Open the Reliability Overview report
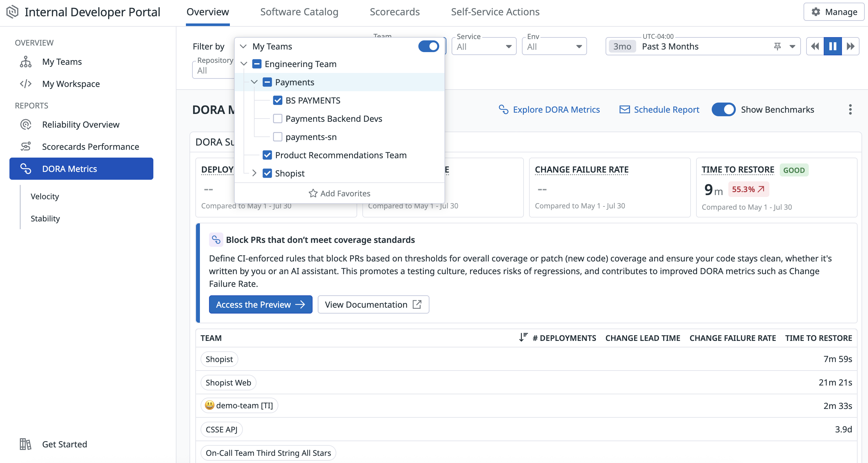 [x=80, y=124]
